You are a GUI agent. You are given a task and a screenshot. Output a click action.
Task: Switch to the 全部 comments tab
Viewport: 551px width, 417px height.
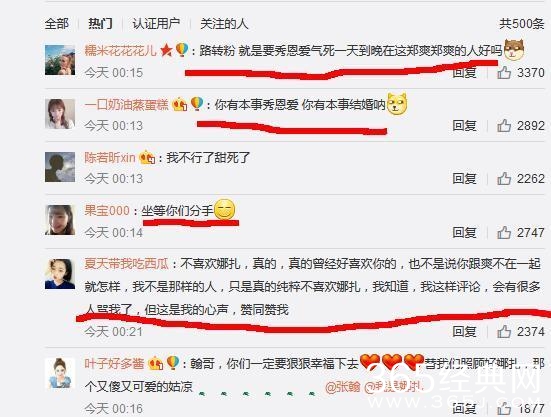coord(57,24)
